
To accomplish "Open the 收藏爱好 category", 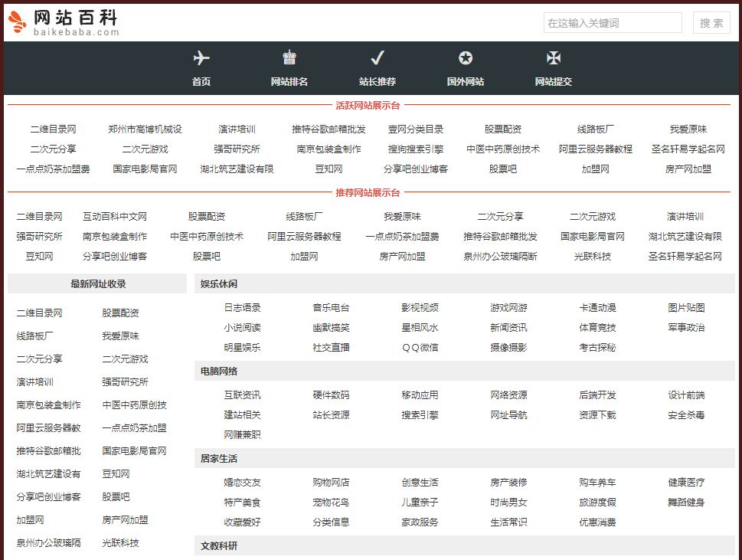I will 242,522.
